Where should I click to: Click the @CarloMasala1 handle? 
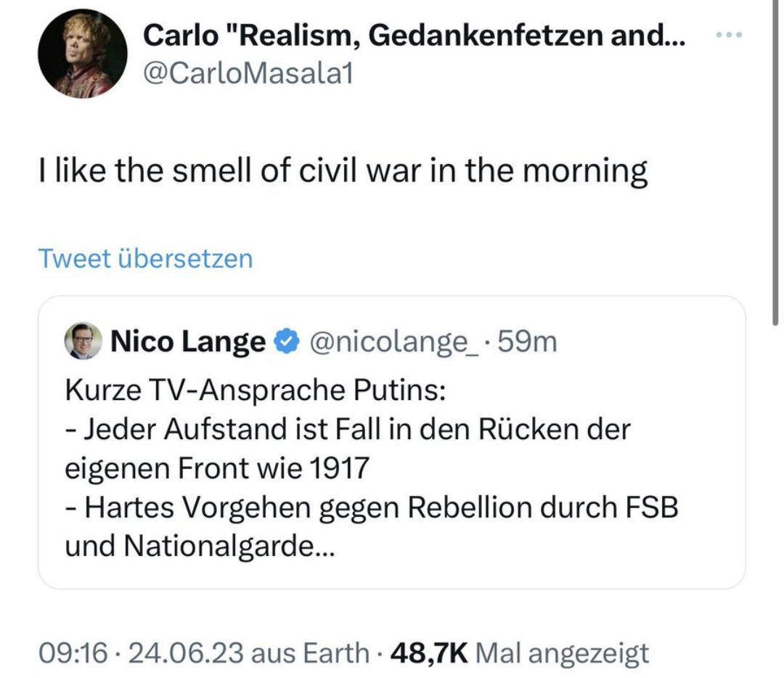(248, 73)
